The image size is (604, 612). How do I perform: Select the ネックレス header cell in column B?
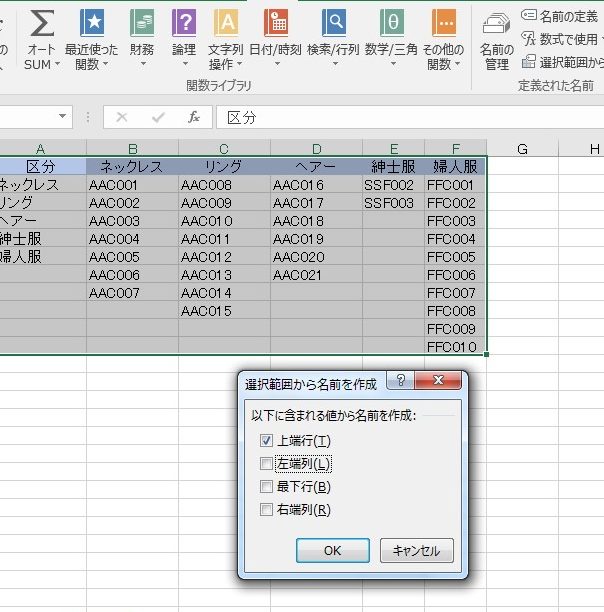tap(132, 166)
